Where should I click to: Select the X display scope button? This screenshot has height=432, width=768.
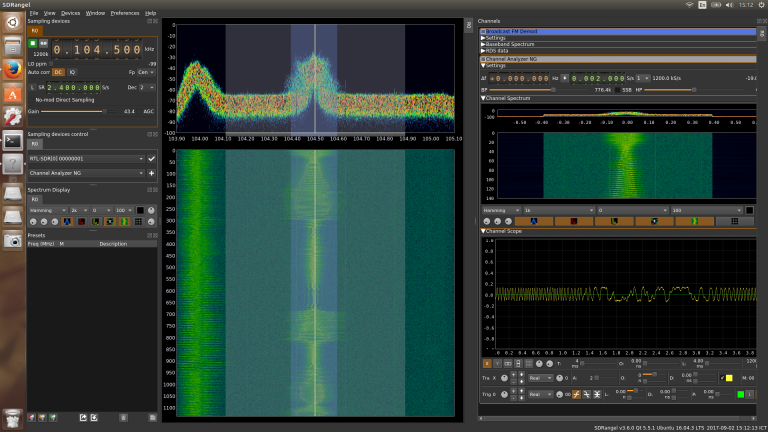point(488,363)
